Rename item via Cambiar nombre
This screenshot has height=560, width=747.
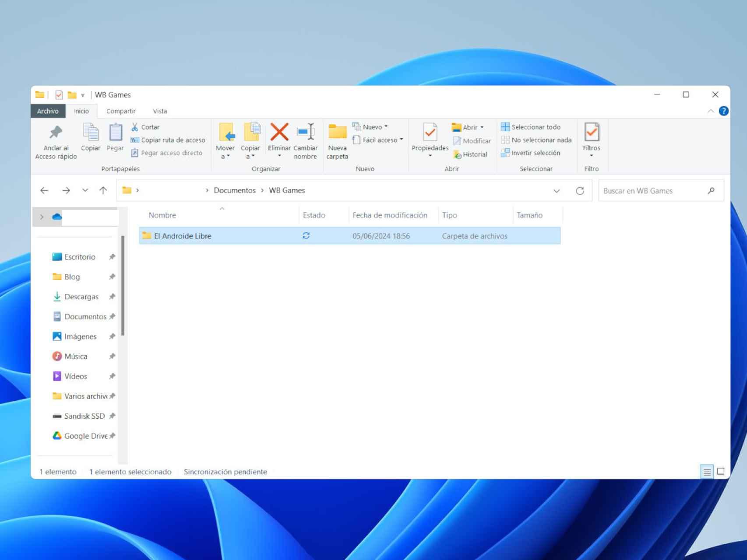tap(306, 141)
